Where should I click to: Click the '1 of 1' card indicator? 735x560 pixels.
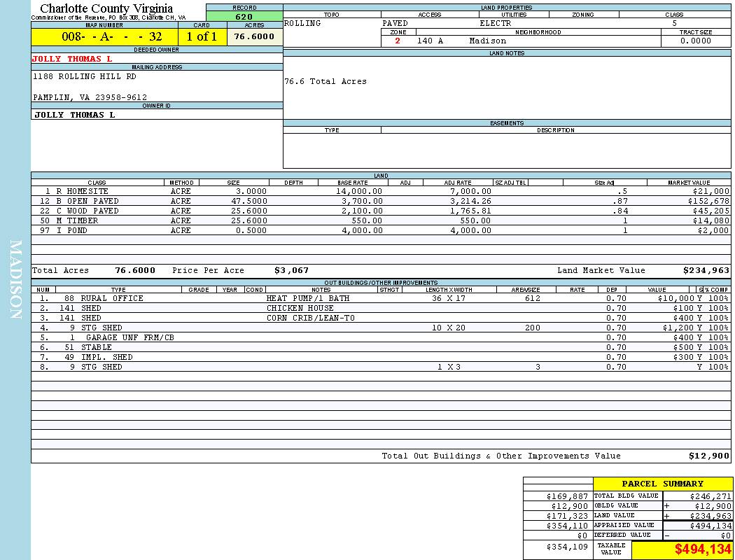point(202,37)
